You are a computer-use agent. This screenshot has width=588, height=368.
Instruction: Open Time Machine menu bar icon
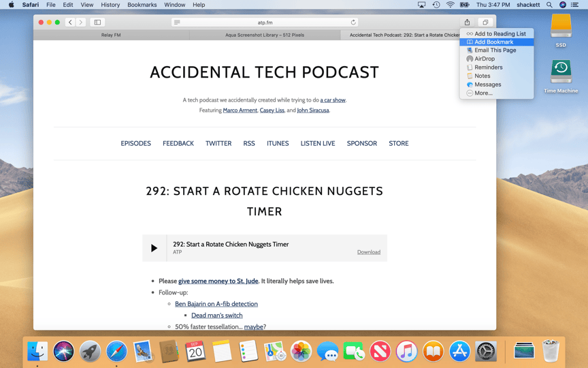pyautogui.click(x=436, y=5)
